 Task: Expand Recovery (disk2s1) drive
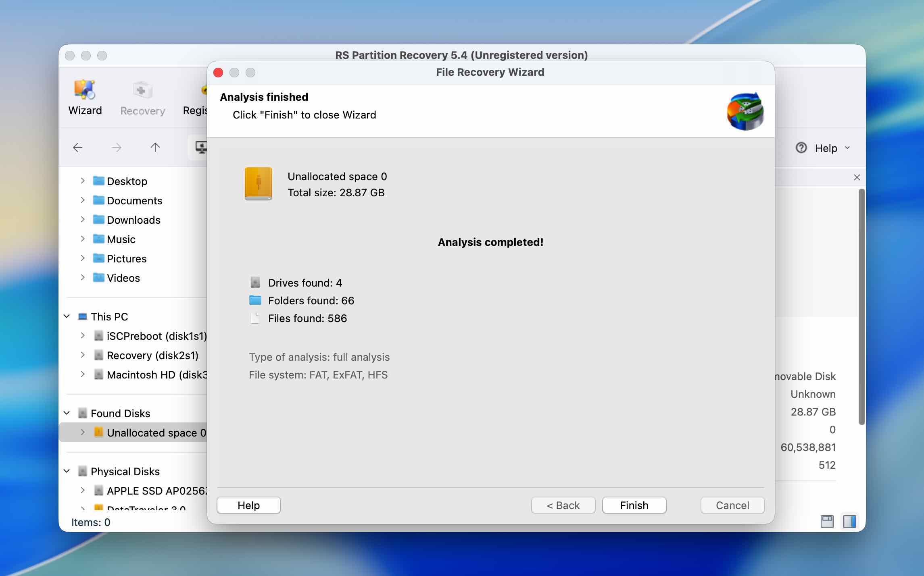point(82,355)
